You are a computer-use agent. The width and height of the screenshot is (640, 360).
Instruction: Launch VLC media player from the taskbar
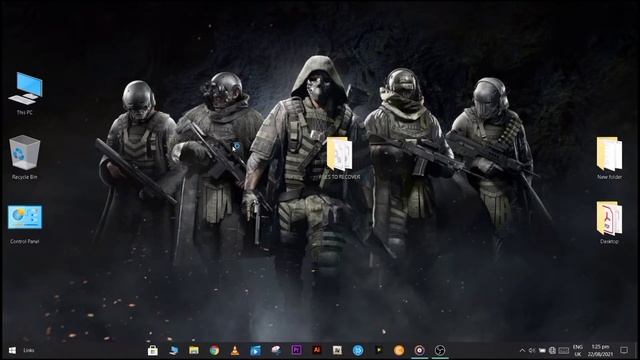[235, 350]
